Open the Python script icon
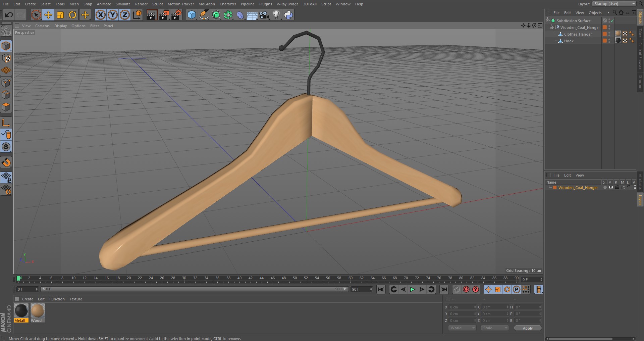 tap(288, 15)
